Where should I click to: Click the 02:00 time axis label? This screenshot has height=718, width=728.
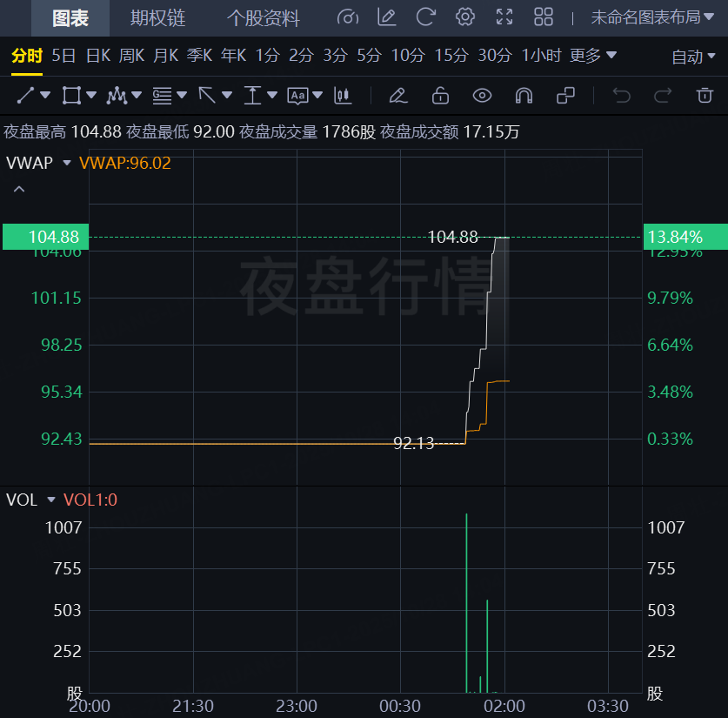[504, 707]
